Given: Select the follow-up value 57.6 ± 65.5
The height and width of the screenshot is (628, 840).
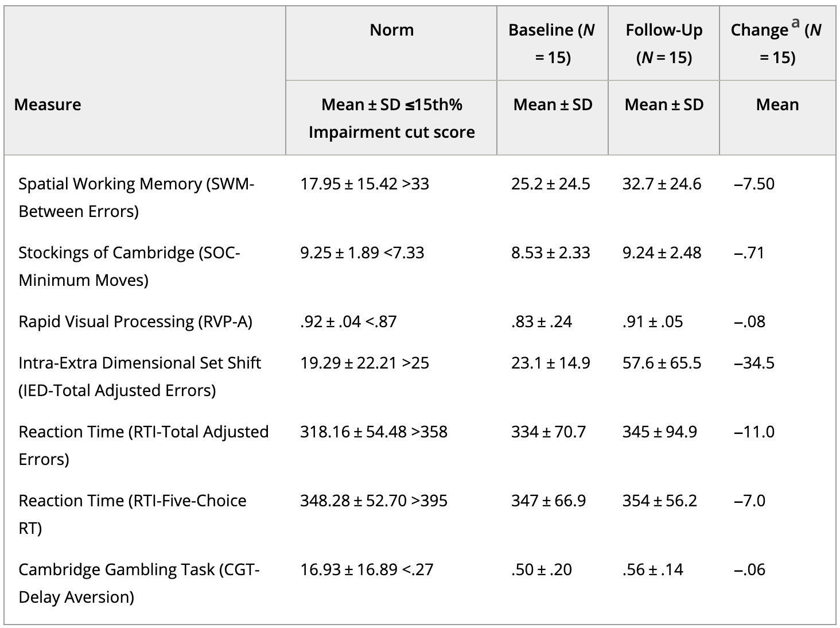Looking at the screenshot, I should point(662,363).
